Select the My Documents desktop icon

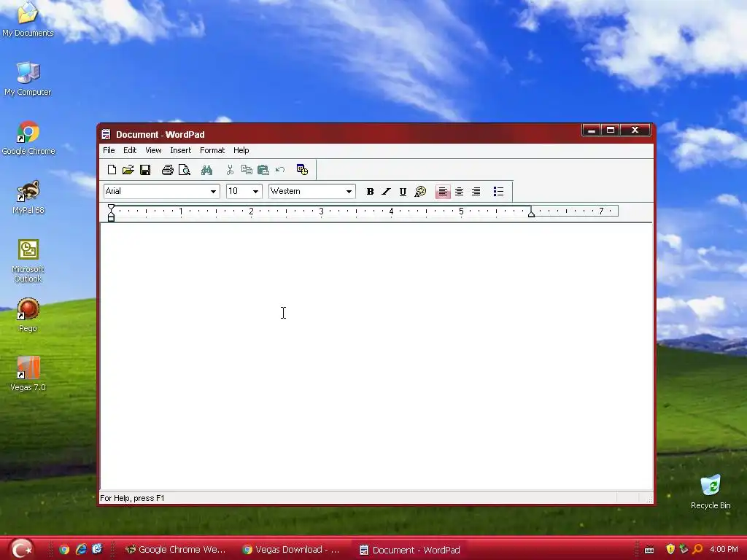28,19
